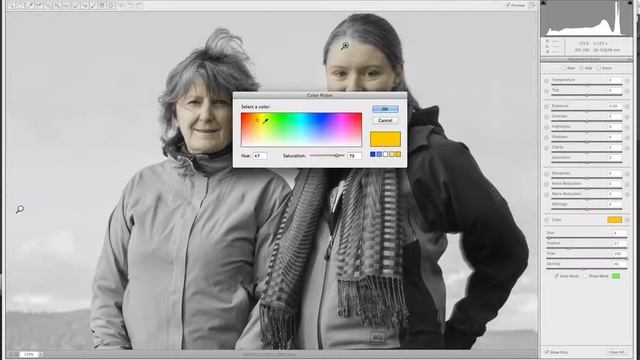Confirm the color with the OK button
The height and width of the screenshot is (360, 640).
pos(385,109)
